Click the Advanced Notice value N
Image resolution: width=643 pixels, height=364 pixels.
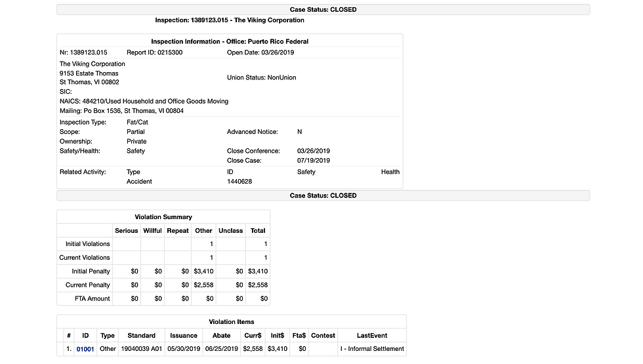[x=300, y=132]
